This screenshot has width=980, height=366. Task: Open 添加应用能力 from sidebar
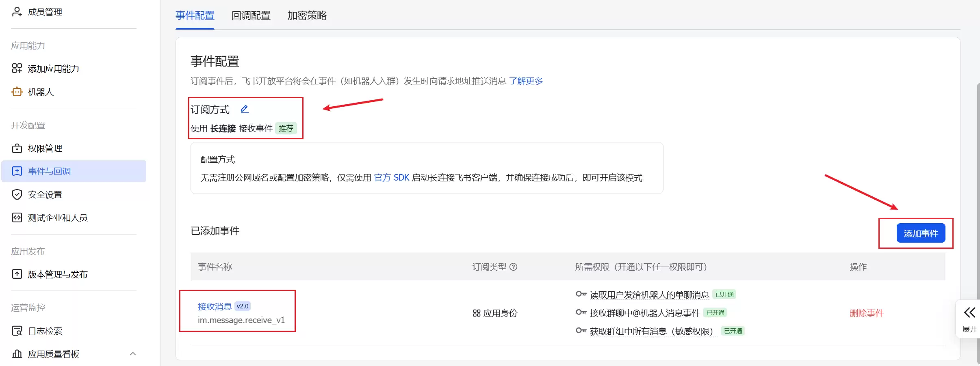click(53, 68)
